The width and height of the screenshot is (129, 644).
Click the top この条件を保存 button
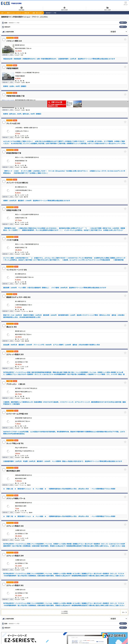[8, 32]
